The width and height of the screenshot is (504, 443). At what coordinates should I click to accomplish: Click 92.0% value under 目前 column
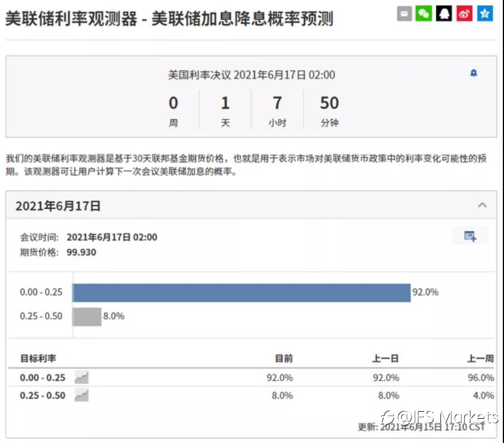pyautogui.click(x=280, y=378)
